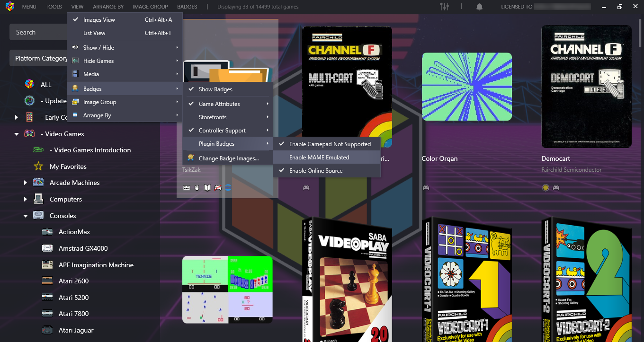The height and width of the screenshot is (342, 644).
Task: Click the Atari 5200 console icon
Action: pyautogui.click(x=47, y=298)
